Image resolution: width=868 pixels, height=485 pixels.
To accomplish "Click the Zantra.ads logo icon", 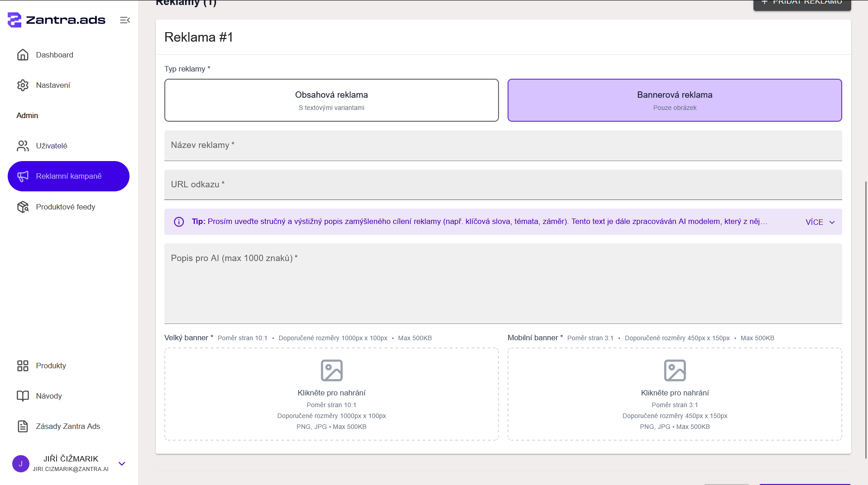I will pyautogui.click(x=14, y=20).
